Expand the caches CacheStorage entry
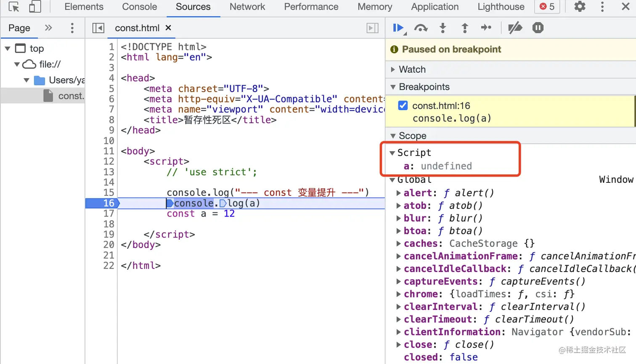This screenshot has height=364, width=636. [x=398, y=244]
